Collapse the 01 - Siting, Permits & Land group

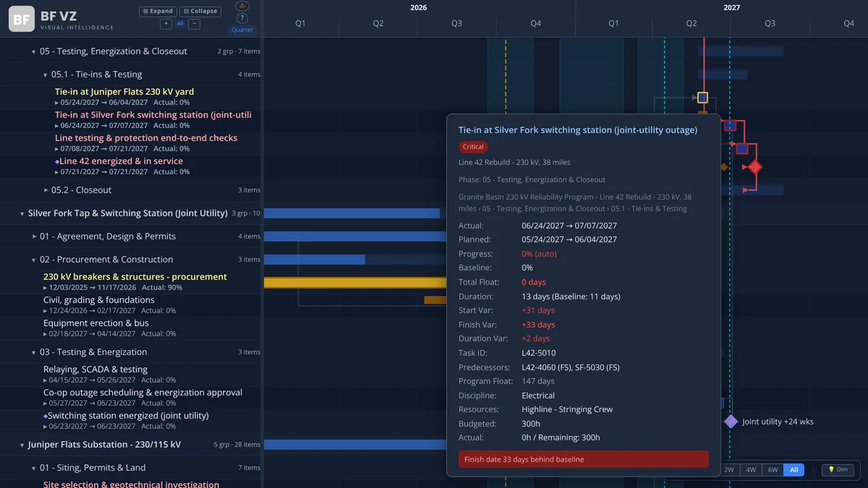tap(33, 468)
